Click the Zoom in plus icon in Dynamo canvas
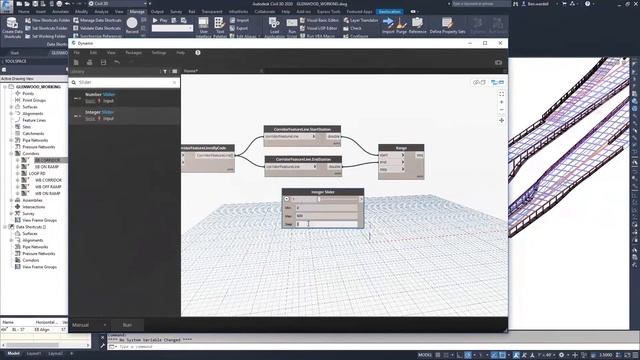The image size is (640, 360). point(501,102)
